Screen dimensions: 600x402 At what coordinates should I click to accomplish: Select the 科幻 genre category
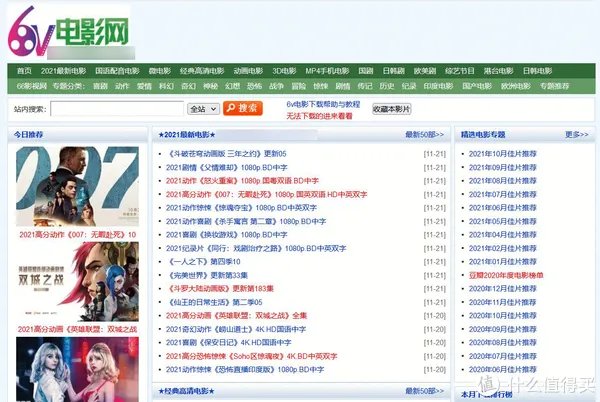coord(166,86)
